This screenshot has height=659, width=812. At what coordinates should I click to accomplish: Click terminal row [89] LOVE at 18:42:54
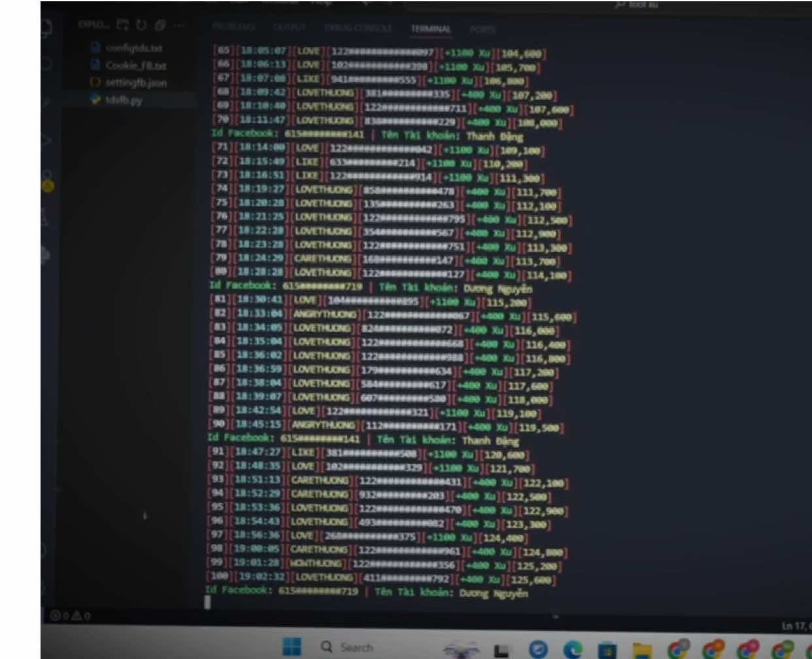click(375, 413)
